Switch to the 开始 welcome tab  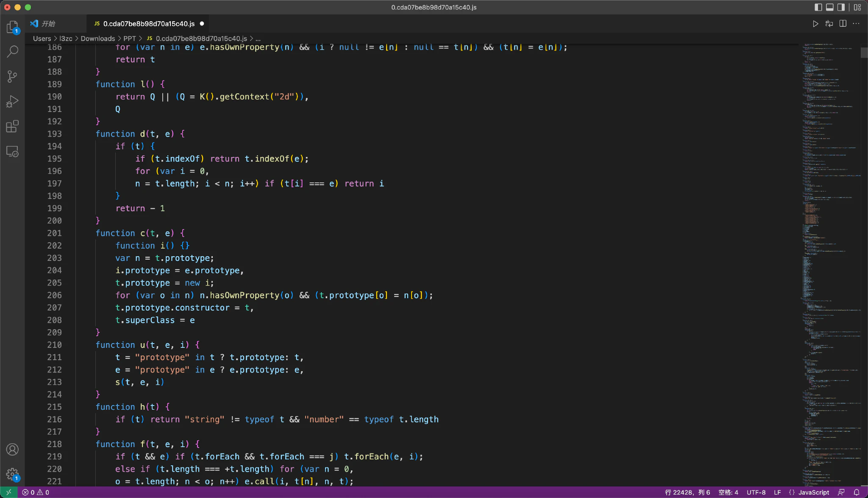(x=48, y=24)
